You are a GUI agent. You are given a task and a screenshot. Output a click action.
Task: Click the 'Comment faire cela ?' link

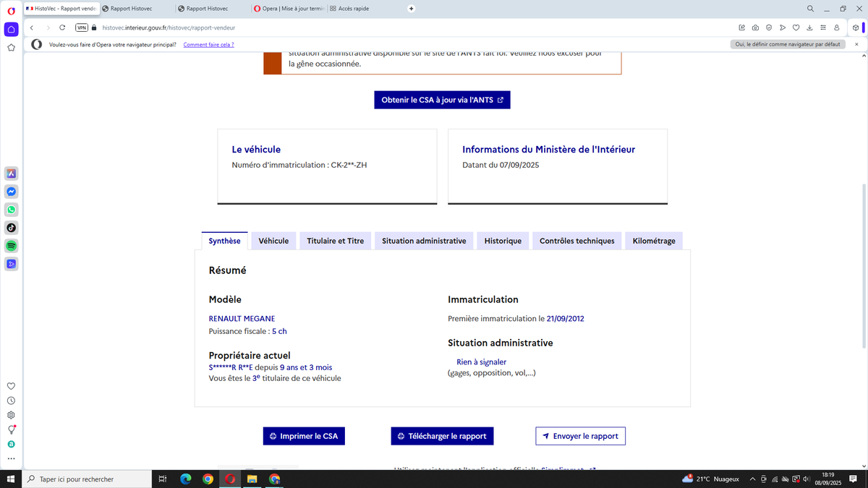[x=208, y=45]
